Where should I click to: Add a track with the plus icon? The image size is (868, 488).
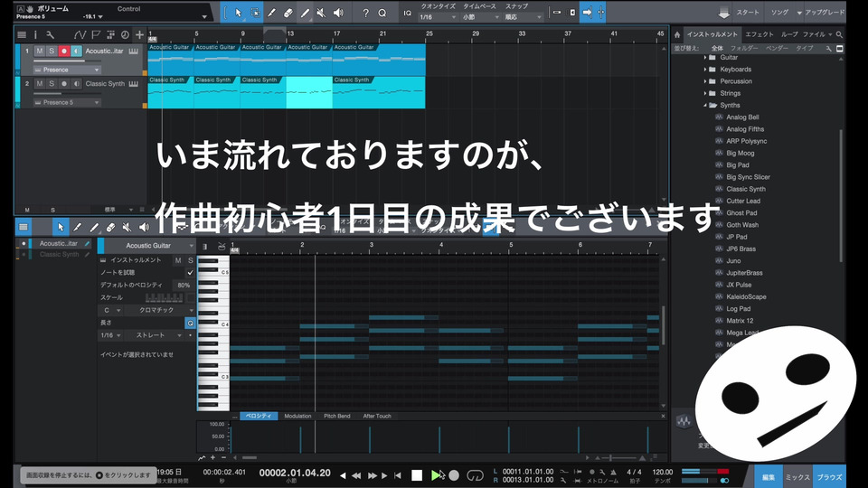pos(139,35)
